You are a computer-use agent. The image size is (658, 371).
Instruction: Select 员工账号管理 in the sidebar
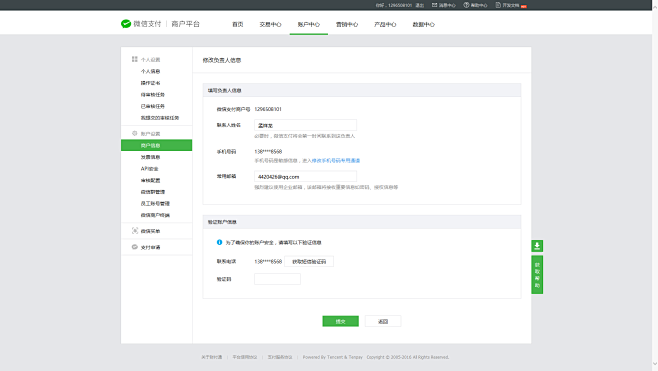(155, 204)
